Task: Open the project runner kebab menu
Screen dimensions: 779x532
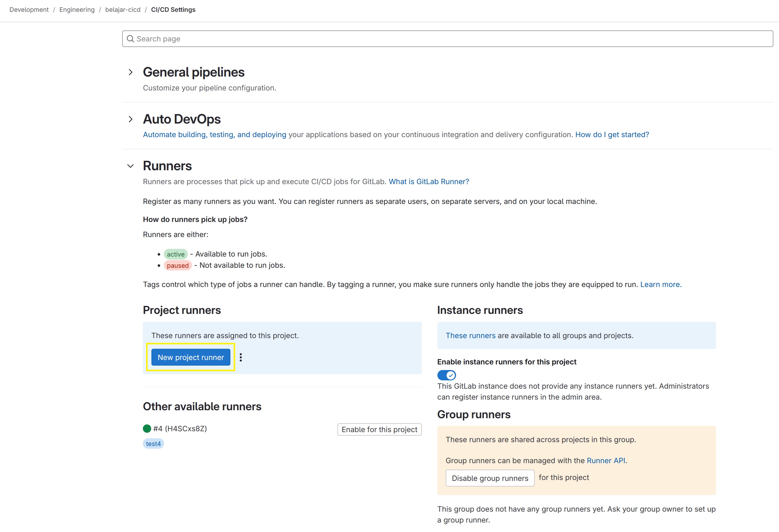Action: (241, 357)
